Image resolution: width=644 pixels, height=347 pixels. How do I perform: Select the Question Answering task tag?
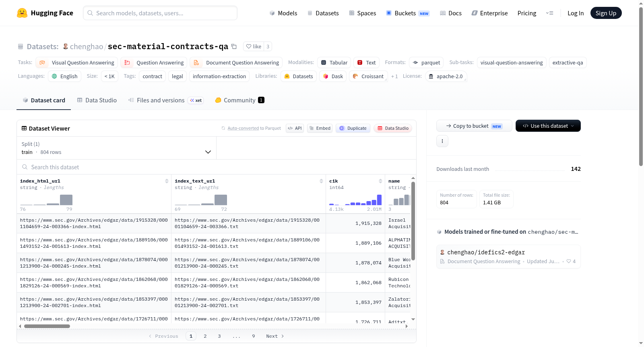click(154, 62)
